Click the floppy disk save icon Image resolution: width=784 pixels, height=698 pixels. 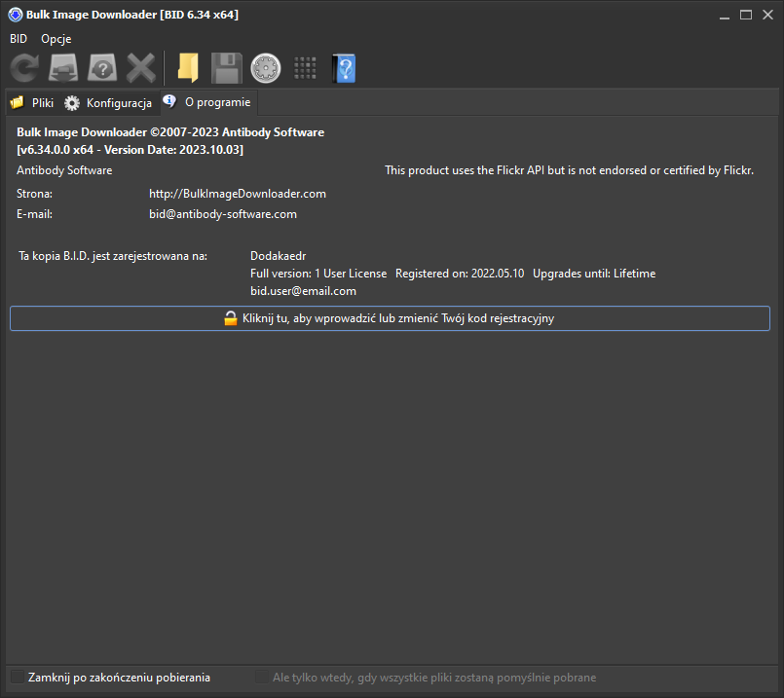[x=227, y=68]
